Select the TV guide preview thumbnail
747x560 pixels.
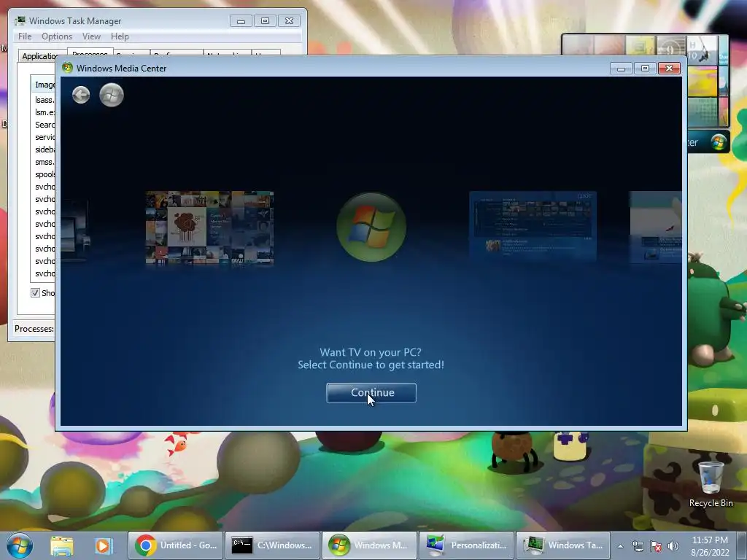click(533, 227)
